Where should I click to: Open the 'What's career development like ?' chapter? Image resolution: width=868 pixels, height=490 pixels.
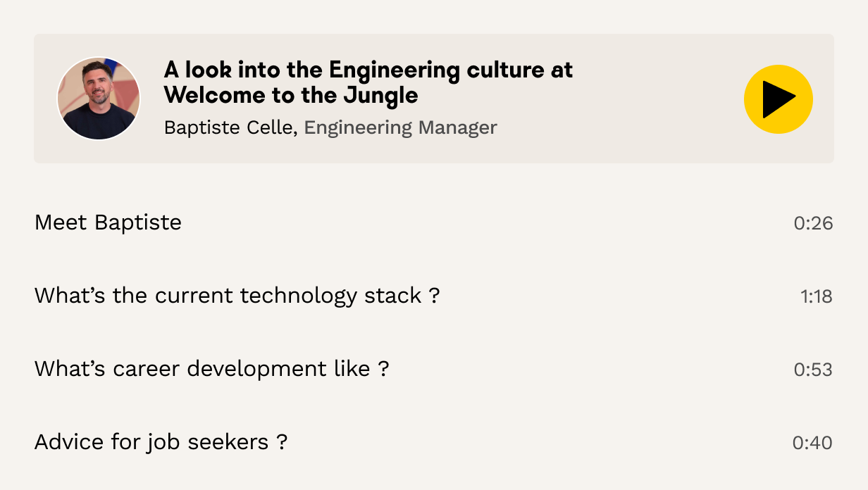[211, 369]
